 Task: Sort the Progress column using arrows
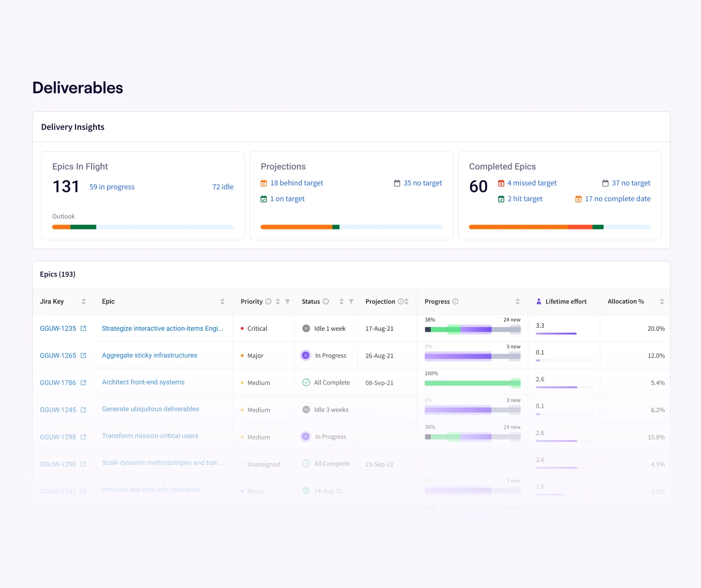[517, 302]
